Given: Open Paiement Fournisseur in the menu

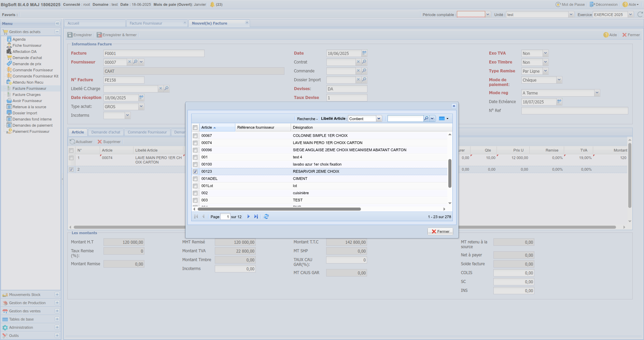Looking at the screenshot, I should click(x=31, y=131).
